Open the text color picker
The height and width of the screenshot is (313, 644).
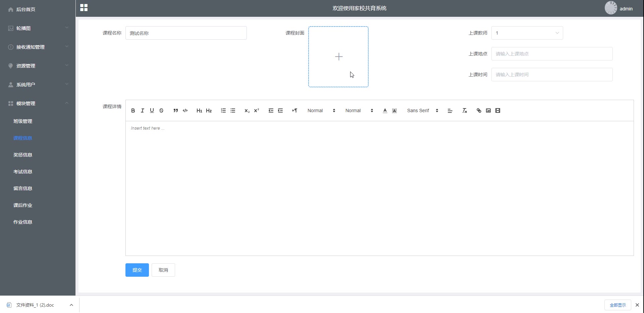click(385, 110)
